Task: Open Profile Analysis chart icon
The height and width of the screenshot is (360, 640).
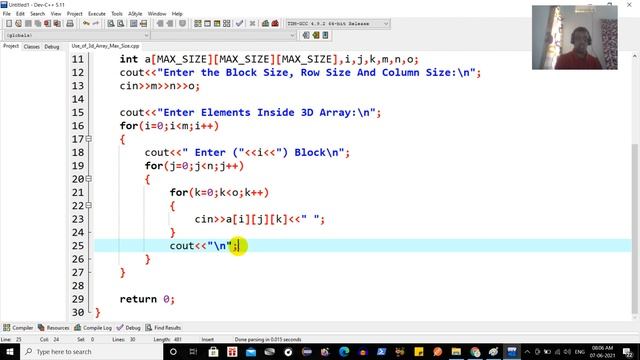Action: point(265,24)
